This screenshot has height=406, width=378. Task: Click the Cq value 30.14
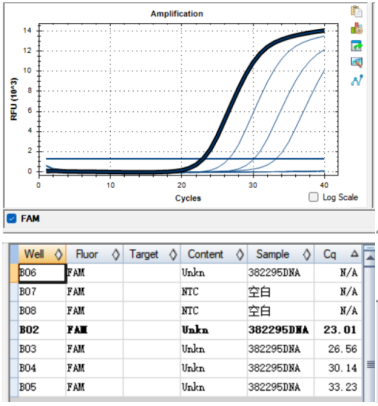(342, 368)
